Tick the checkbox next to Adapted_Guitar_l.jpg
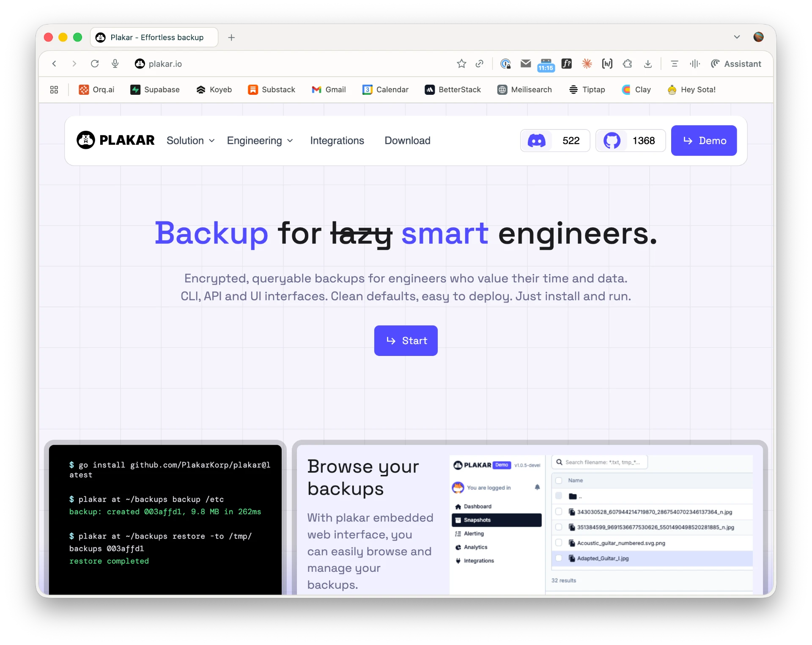The width and height of the screenshot is (812, 645). click(559, 558)
